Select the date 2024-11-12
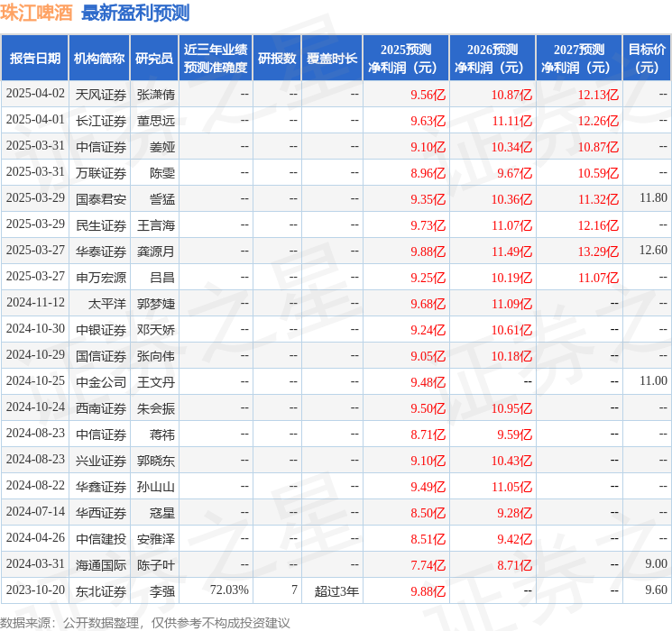Viewport: 672px width, 631px height. coord(35,303)
